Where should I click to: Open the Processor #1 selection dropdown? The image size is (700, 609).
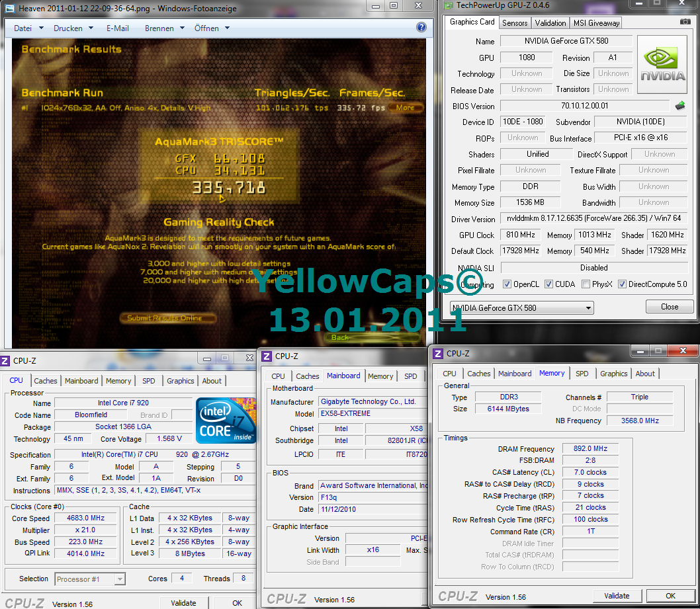(x=90, y=579)
